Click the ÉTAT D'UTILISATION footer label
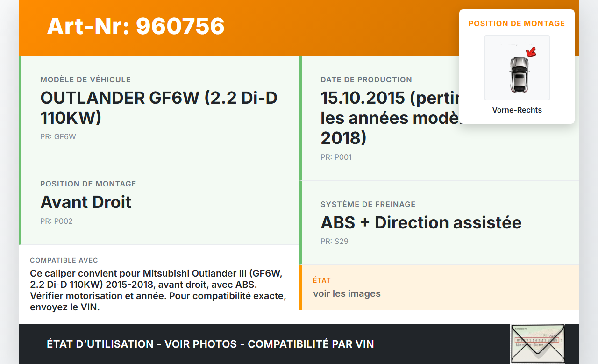This screenshot has height=364, width=598. [x=99, y=344]
